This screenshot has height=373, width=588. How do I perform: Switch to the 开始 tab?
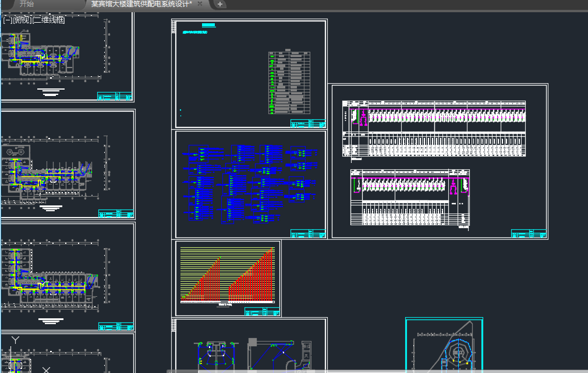26,4
